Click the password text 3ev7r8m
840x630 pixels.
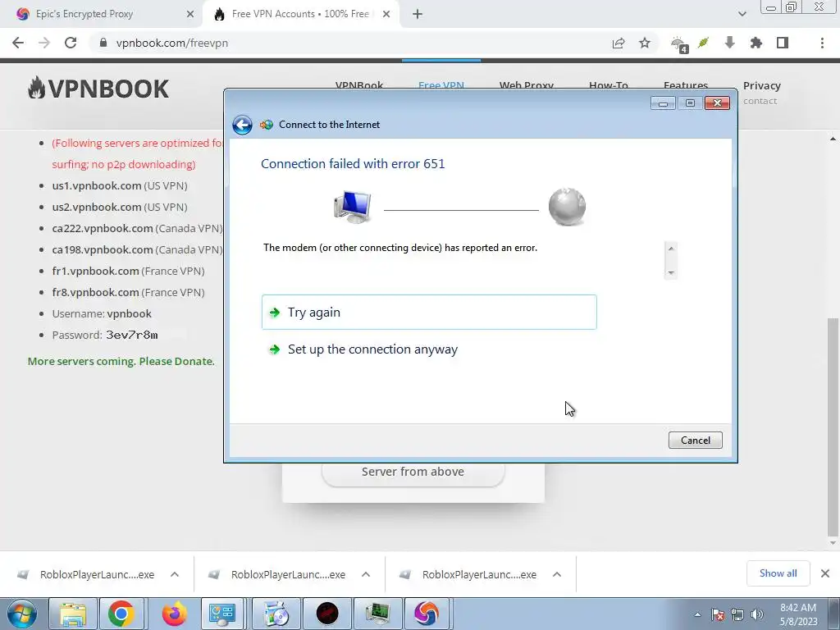(x=132, y=336)
